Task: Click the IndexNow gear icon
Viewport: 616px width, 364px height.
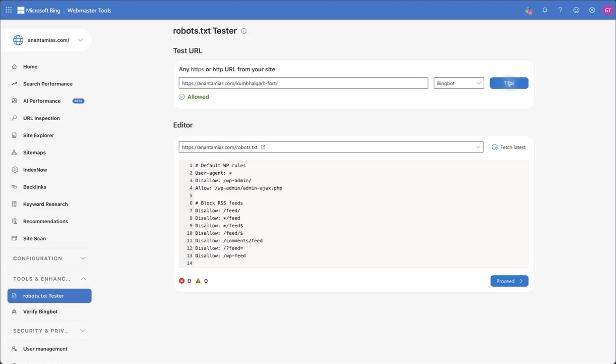Action: tap(14, 170)
